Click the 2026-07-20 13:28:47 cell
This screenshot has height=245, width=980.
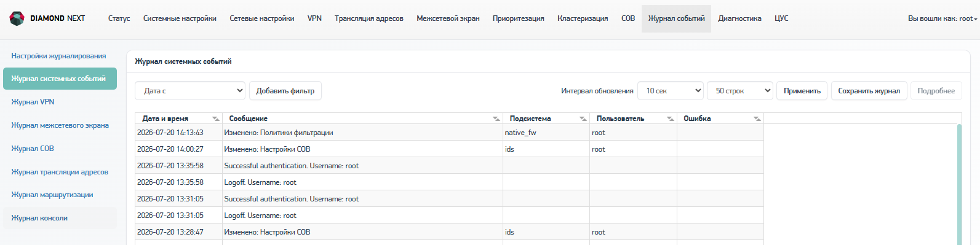click(178, 232)
